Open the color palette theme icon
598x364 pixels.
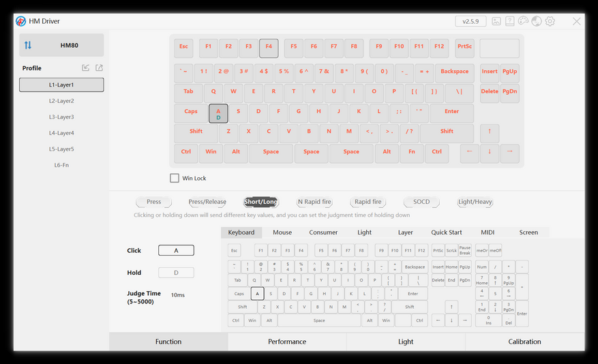[x=523, y=21]
